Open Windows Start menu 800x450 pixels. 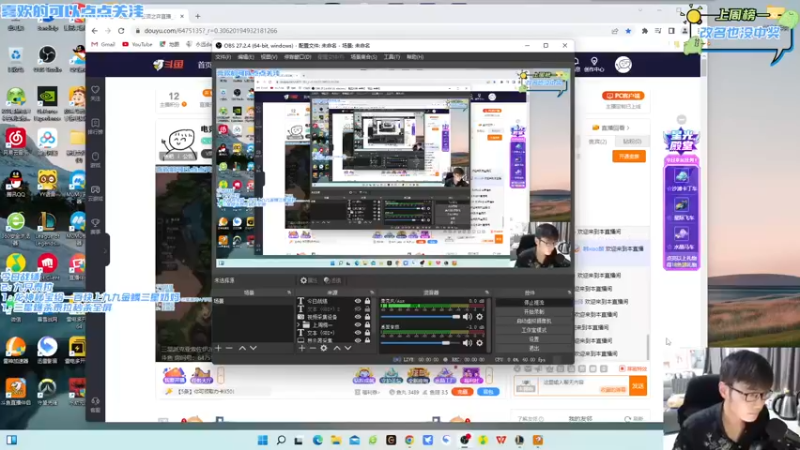click(x=263, y=440)
